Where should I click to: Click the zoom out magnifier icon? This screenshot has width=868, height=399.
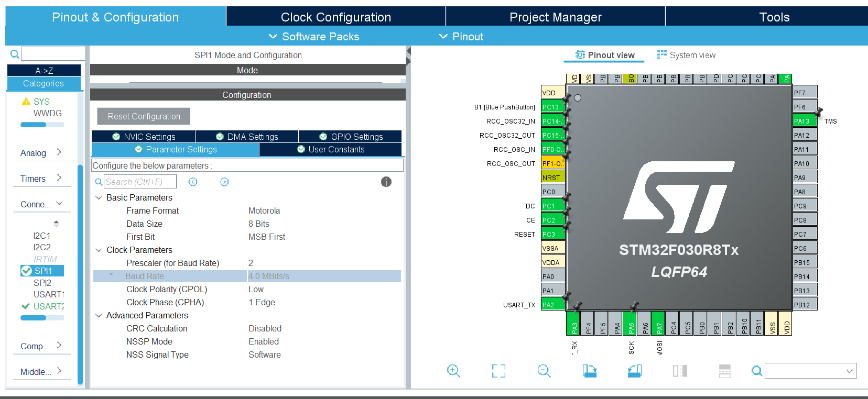(x=544, y=371)
